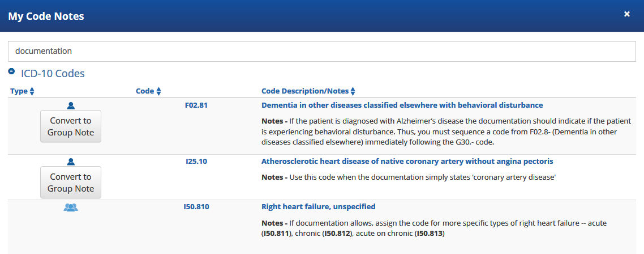This screenshot has height=254, width=644.
Task: Click personal note icon for F02.81
Action: 71,105
